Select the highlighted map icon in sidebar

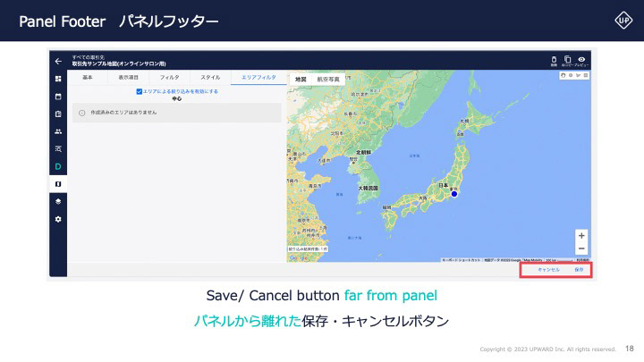(x=58, y=184)
